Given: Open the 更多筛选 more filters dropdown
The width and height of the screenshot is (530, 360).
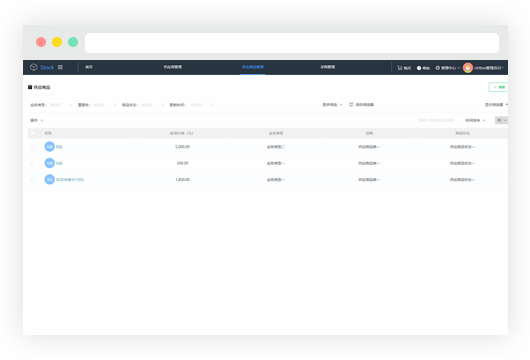Looking at the screenshot, I should (x=332, y=104).
